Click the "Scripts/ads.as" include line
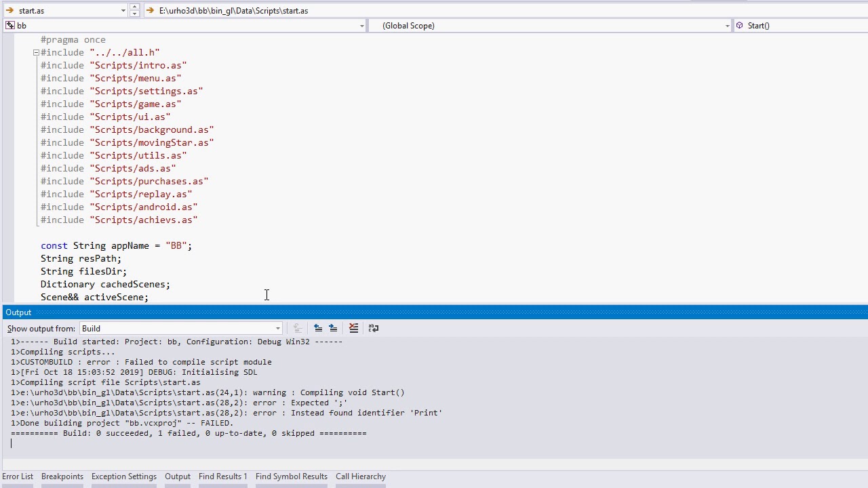Screen dimensions: 868x488 click(x=108, y=169)
